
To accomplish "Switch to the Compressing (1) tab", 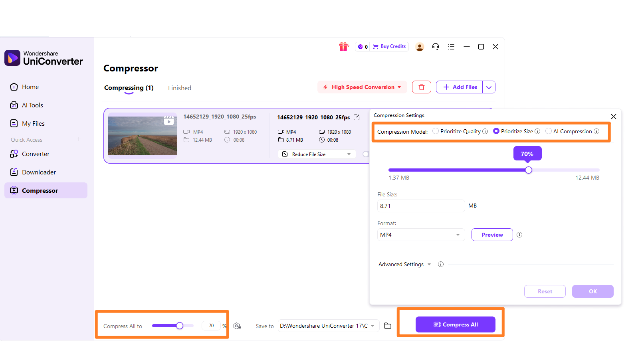I will click(129, 88).
